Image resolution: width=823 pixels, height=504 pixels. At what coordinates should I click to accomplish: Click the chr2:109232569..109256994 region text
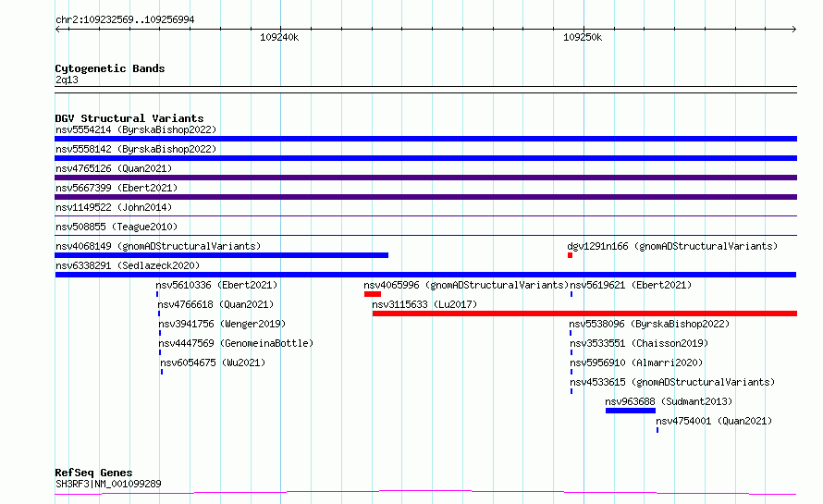click(x=125, y=19)
